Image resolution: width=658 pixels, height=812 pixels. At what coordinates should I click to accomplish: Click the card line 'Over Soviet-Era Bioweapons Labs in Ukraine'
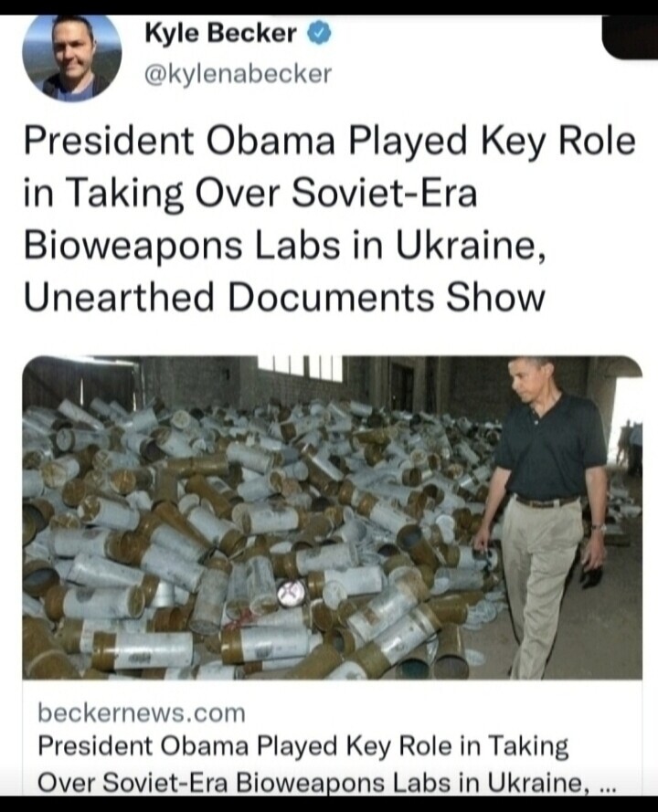309,782
